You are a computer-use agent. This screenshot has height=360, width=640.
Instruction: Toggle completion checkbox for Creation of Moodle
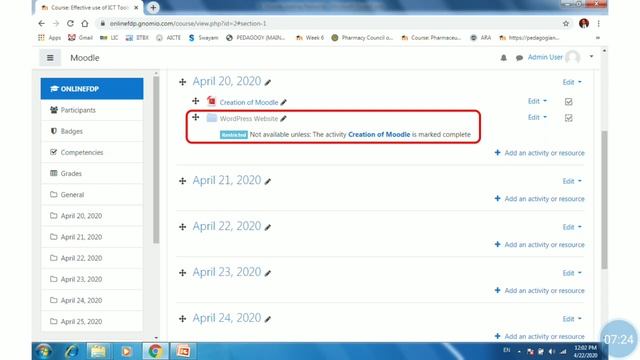pyautogui.click(x=569, y=102)
